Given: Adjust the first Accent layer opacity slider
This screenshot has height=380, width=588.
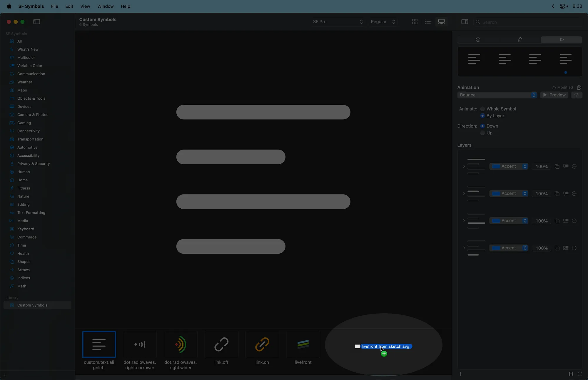Looking at the screenshot, I should (x=542, y=166).
